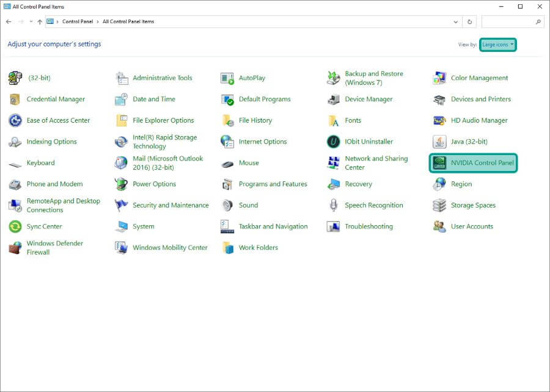Launch the HD Audio Manager icon
550x392 pixels.
tap(439, 120)
